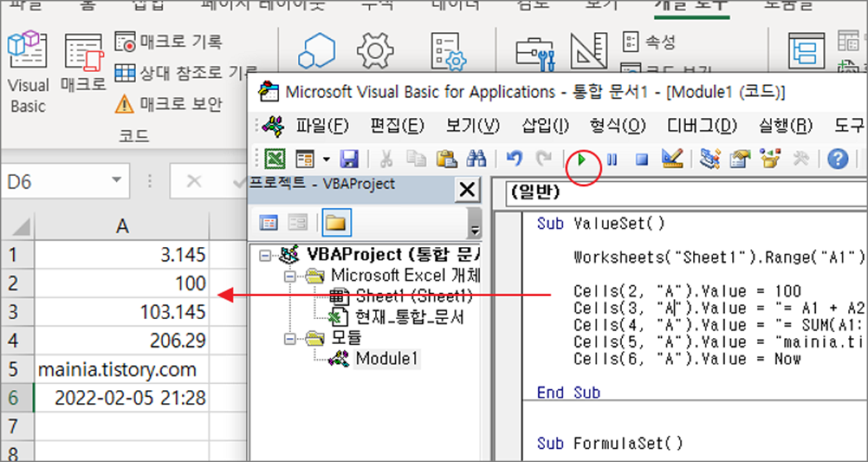Open VBA 파일(F) menu
The height and width of the screenshot is (462, 868).
tap(322, 126)
